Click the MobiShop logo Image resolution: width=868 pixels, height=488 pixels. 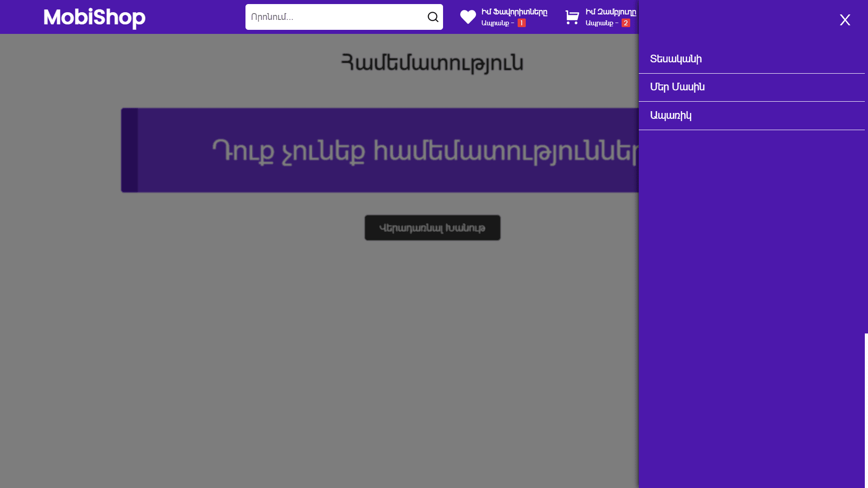click(94, 18)
